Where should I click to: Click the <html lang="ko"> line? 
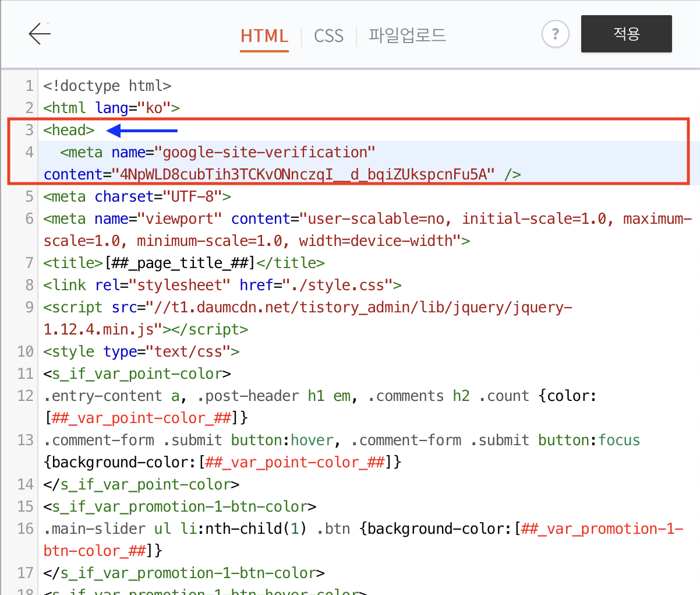[x=111, y=108]
